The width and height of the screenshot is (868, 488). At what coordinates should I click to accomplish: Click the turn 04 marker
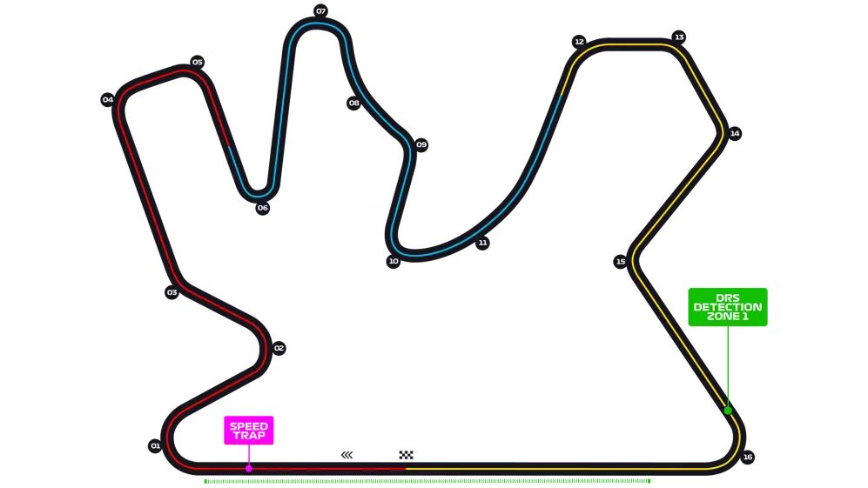click(107, 99)
